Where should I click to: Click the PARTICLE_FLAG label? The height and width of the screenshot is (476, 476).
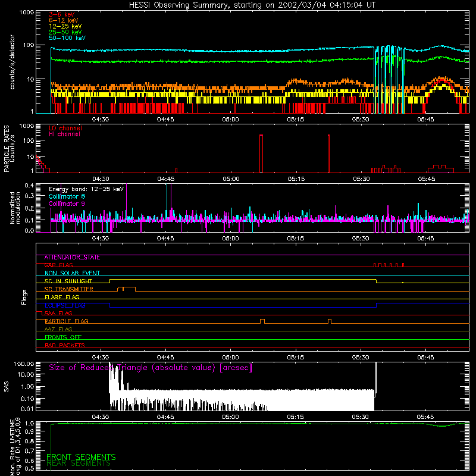click(67, 321)
